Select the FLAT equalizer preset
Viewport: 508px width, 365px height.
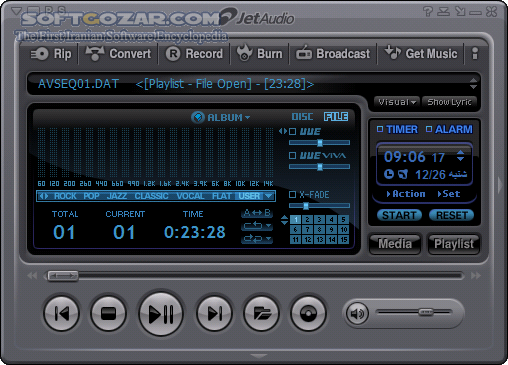(x=222, y=196)
